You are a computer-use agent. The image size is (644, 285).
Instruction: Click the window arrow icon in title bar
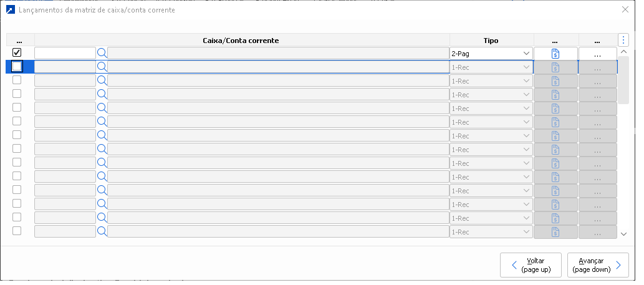pyautogui.click(x=9, y=10)
